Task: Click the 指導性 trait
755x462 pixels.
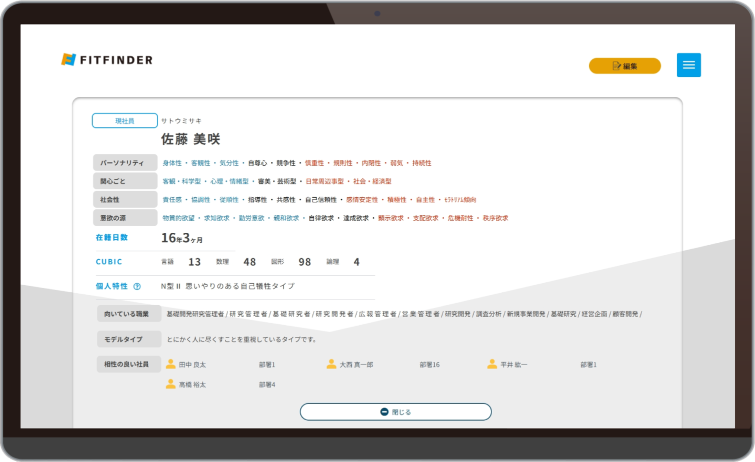Action: (x=257, y=200)
